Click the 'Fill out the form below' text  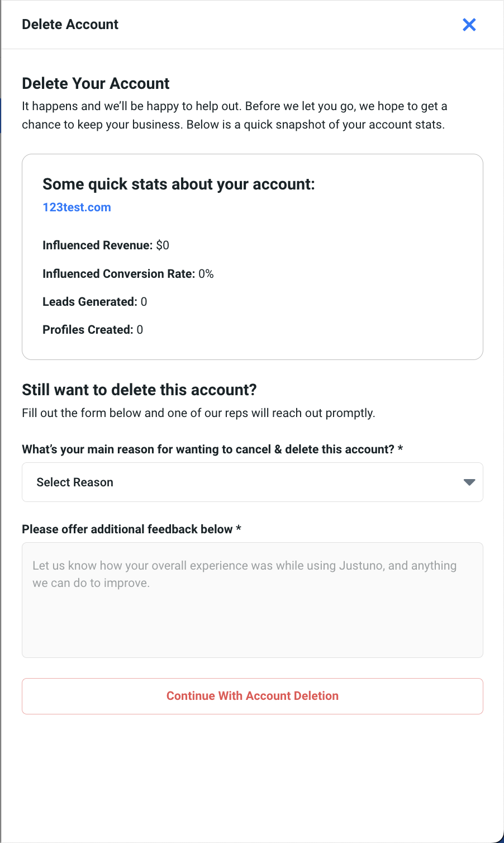[x=198, y=413]
